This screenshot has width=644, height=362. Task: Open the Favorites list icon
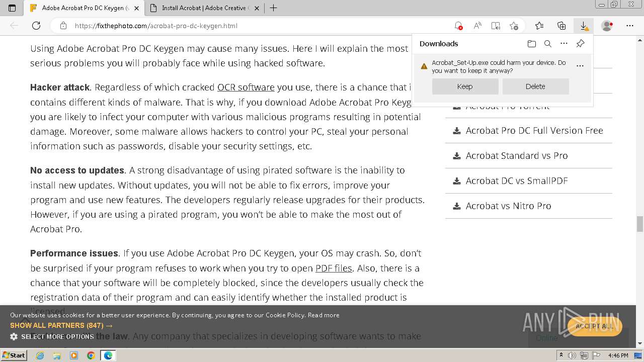(x=539, y=26)
